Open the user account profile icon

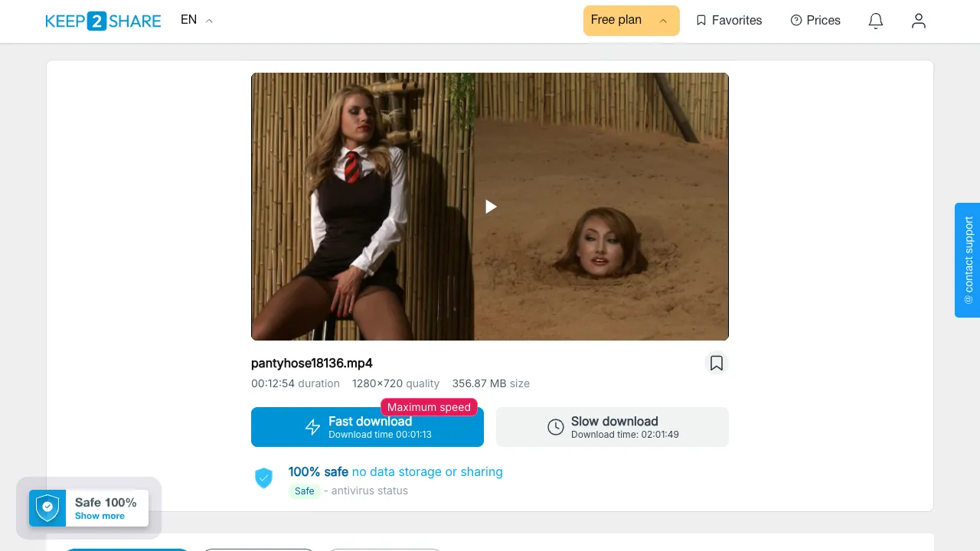click(x=919, y=21)
